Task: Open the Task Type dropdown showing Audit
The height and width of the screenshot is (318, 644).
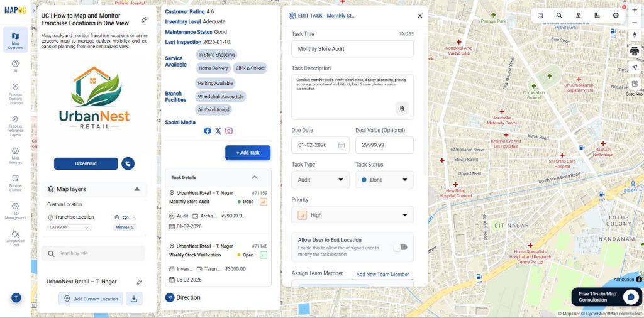Action: point(320,180)
